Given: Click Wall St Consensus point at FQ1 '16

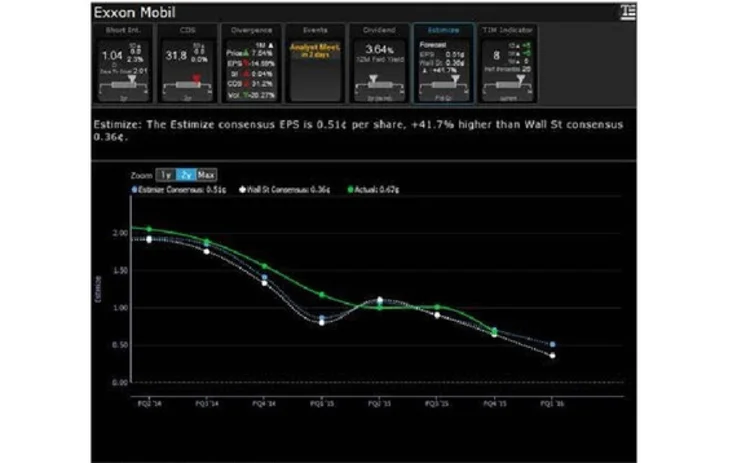Looking at the screenshot, I should (552, 356).
